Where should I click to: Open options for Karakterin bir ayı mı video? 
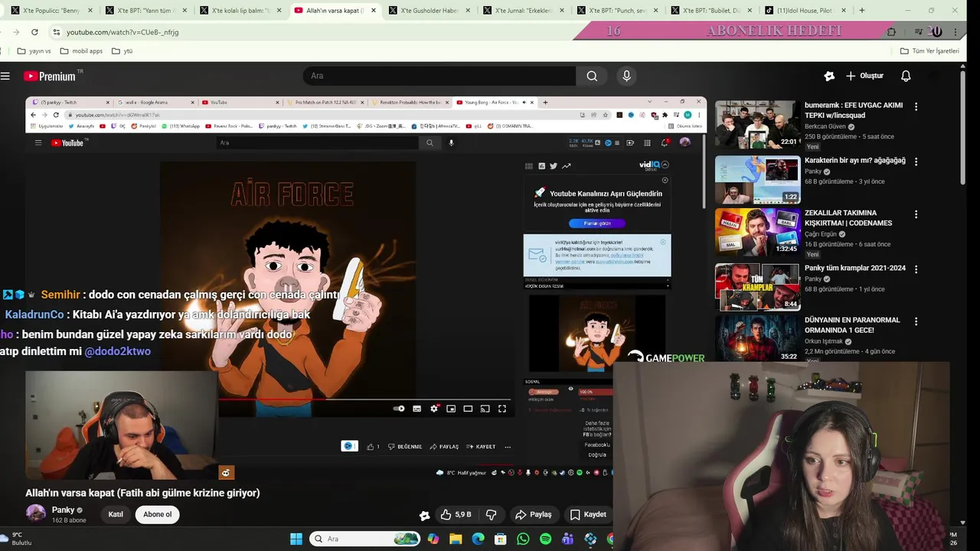click(x=916, y=161)
